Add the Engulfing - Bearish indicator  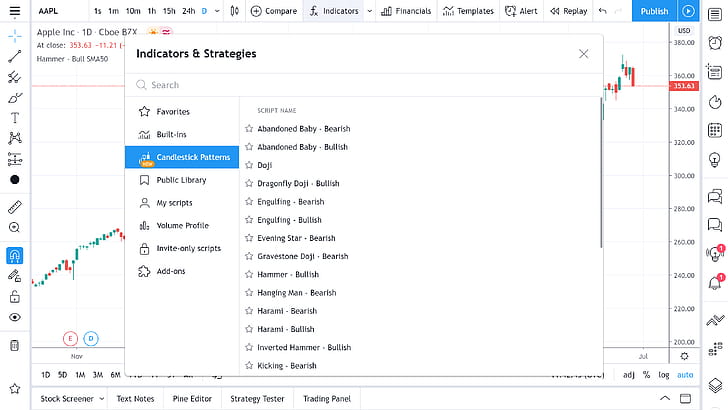click(x=290, y=202)
